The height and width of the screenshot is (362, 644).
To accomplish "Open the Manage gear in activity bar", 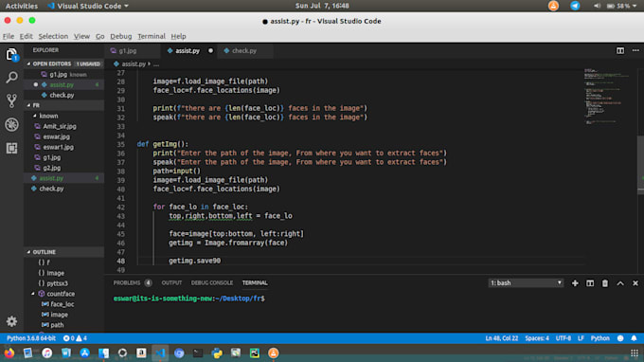I will click(11, 321).
